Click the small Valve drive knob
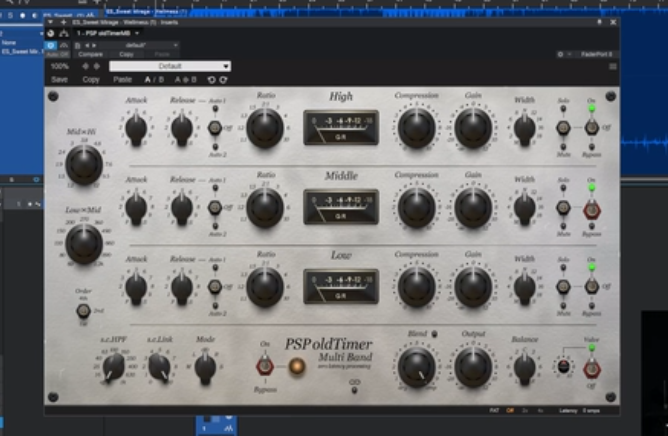This screenshot has height=436, width=668. click(x=563, y=366)
